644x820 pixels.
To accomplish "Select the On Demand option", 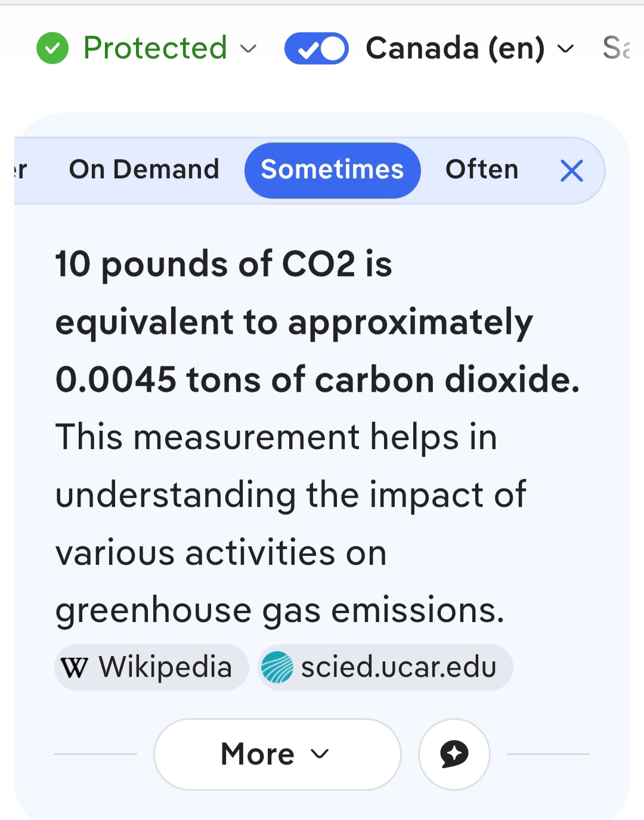I will pyautogui.click(x=144, y=170).
